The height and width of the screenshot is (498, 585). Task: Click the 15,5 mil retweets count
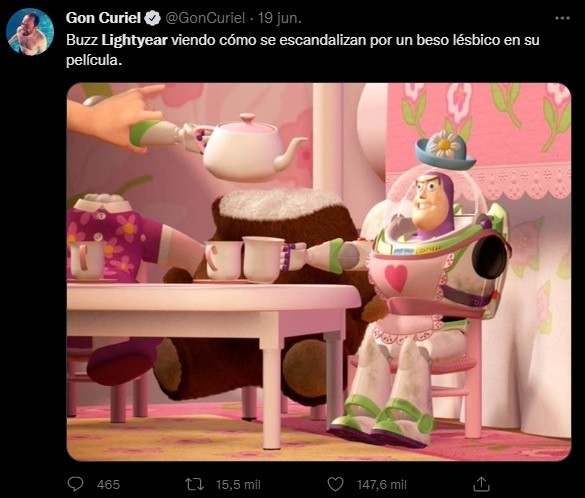(x=238, y=485)
